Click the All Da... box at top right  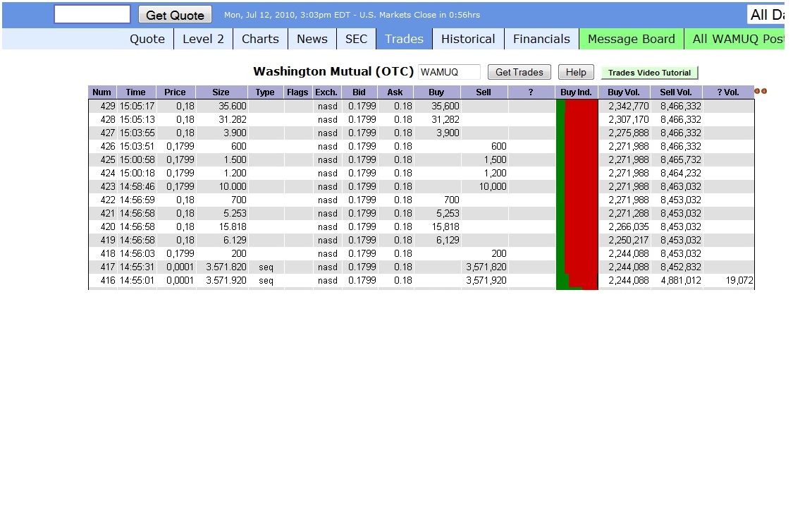pyautogui.click(x=766, y=15)
